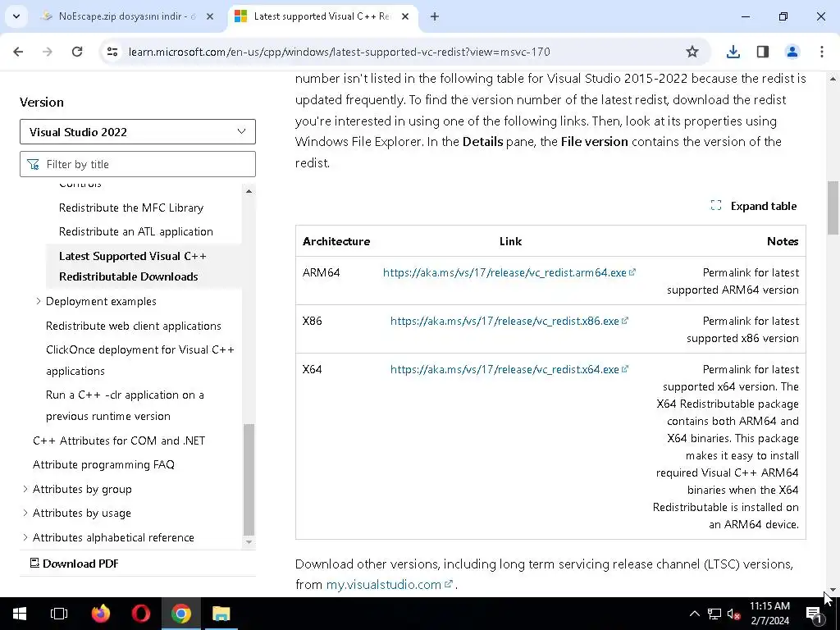Open the Visual Studio 2022 version dropdown
The height and width of the screenshot is (630, 840).
coord(138,132)
